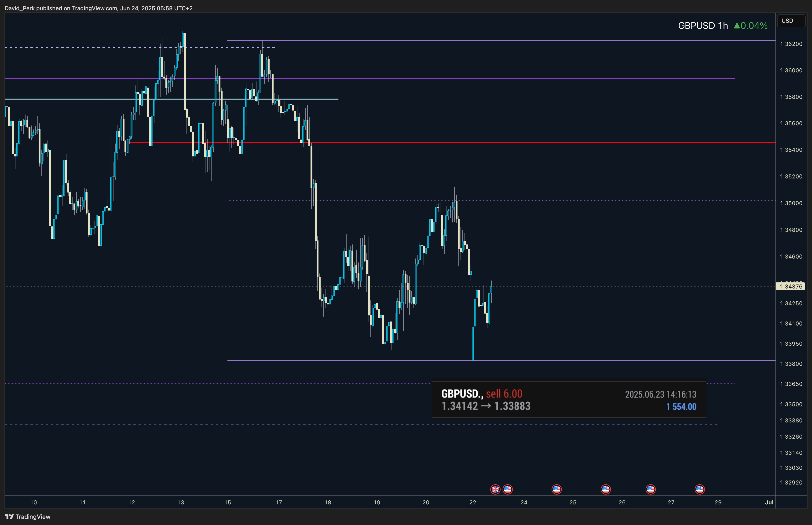Click the 1.34100 price axis label

[x=791, y=324]
